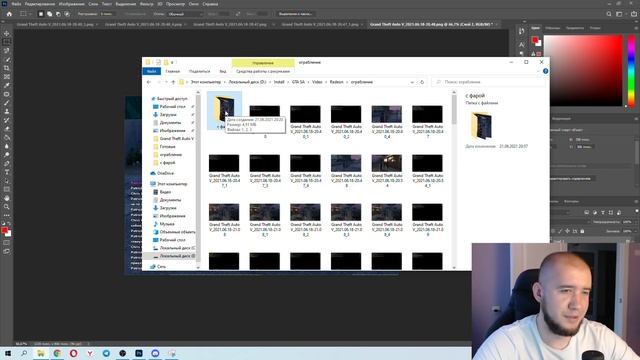Open Quick Access Toolbar customize dropdown in Explorer

tap(172, 62)
